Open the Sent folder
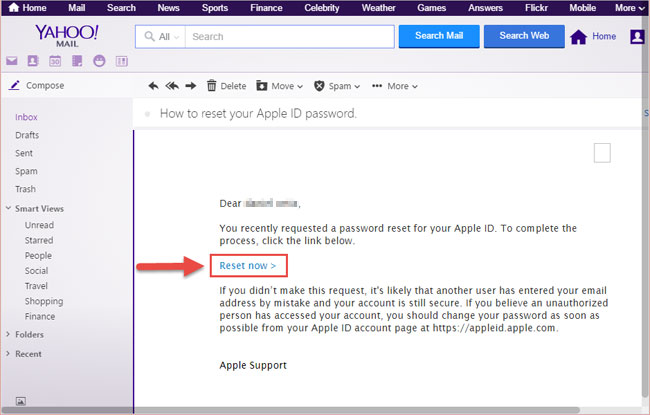 point(24,153)
